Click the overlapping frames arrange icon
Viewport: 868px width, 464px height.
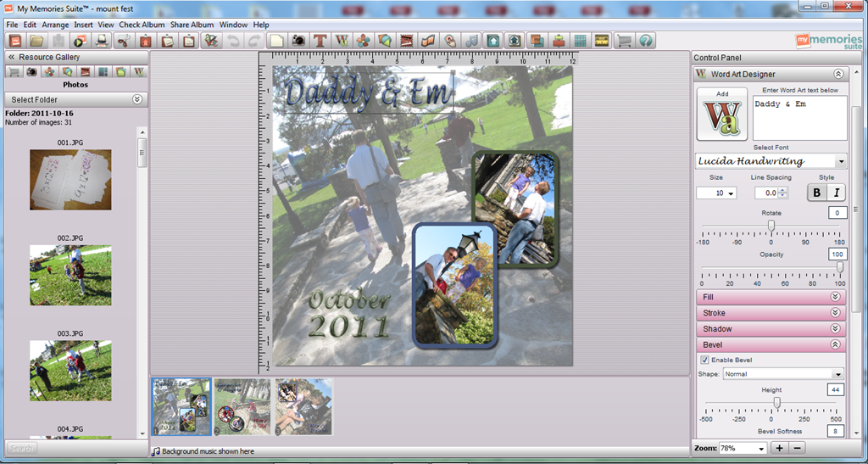click(x=536, y=41)
